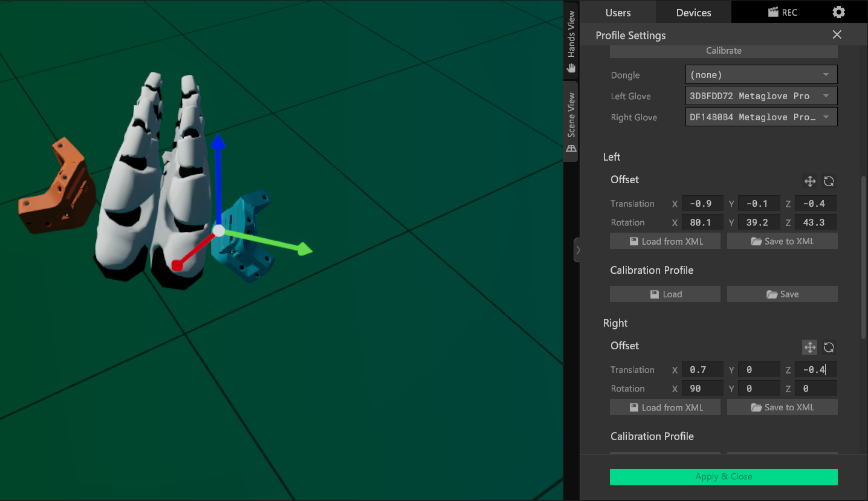Switch to Hands View tab
Screen dimensions: 868x501
pos(571,41)
